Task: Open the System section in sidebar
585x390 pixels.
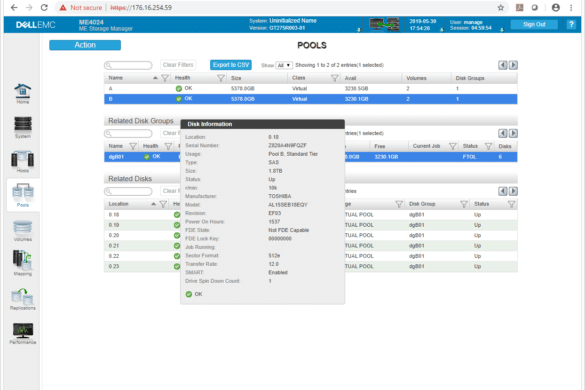Action: click(22, 127)
